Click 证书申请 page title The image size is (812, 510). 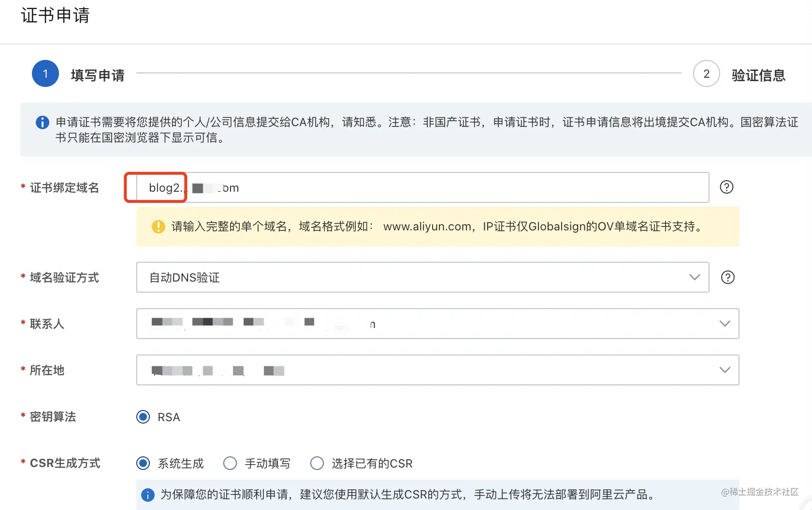[55, 15]
